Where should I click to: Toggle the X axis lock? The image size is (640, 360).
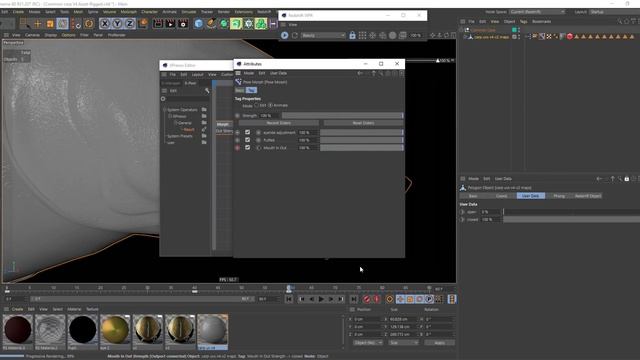point(105,24)
